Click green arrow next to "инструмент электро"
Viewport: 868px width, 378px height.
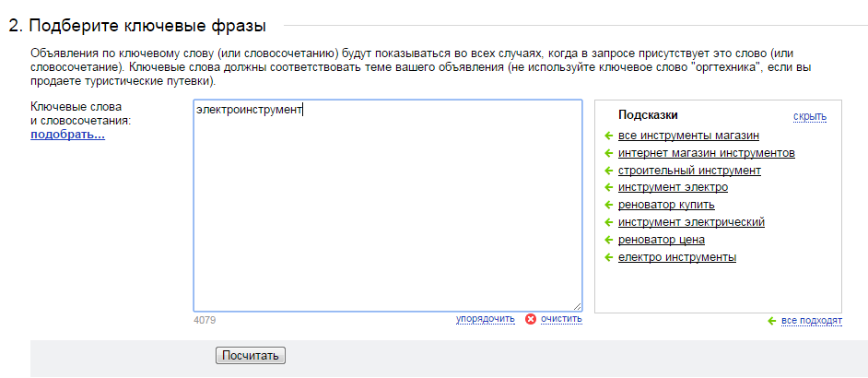tap(608, 188)
